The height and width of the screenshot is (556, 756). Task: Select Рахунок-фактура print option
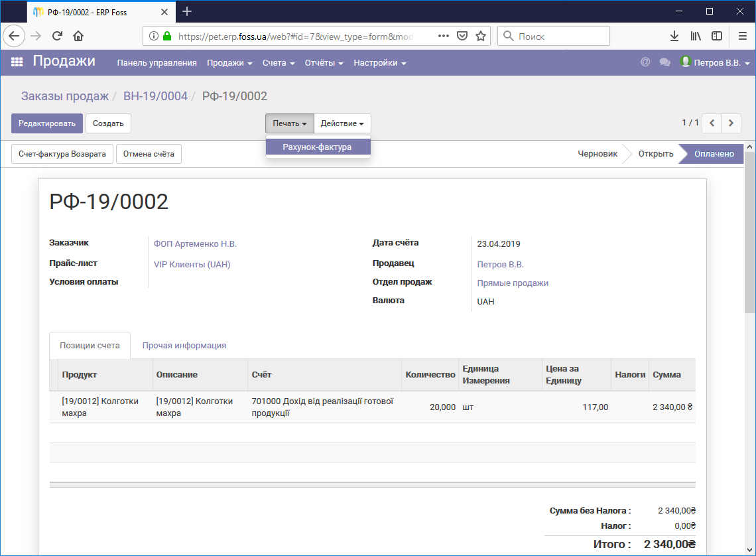pyautogui.click(x=317, y=147)
